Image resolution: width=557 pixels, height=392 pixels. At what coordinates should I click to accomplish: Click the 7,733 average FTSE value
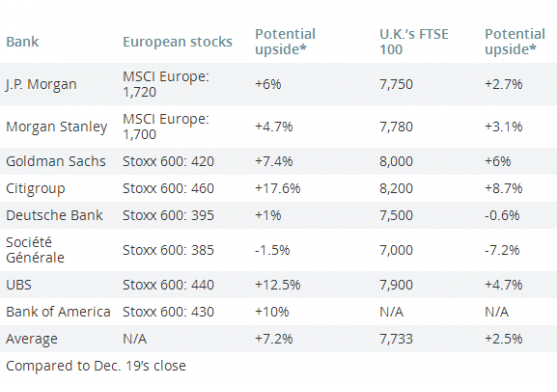(396, 339)
